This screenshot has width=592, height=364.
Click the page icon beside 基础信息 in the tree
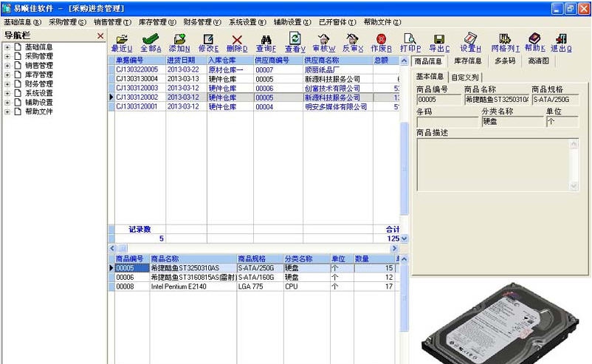click(x=18, y=47)
